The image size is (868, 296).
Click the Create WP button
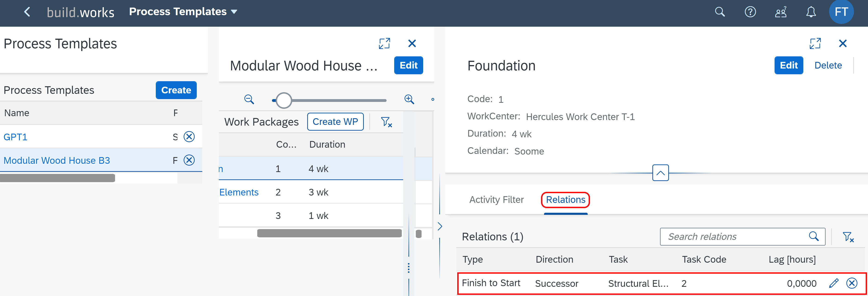point(335,122)
